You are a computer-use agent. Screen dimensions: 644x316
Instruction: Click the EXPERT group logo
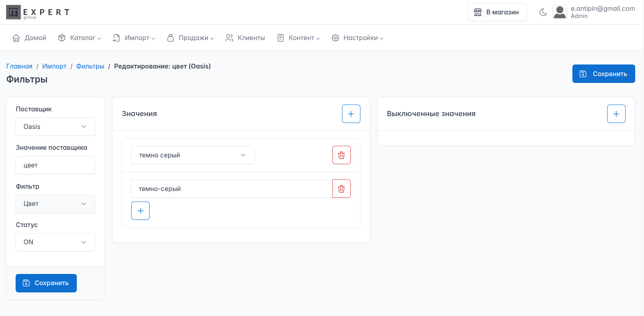38,12
